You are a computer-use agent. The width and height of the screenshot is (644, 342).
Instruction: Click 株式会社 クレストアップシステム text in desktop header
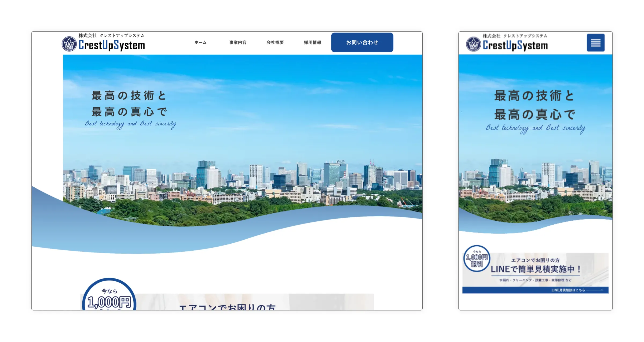coord(111,35)
